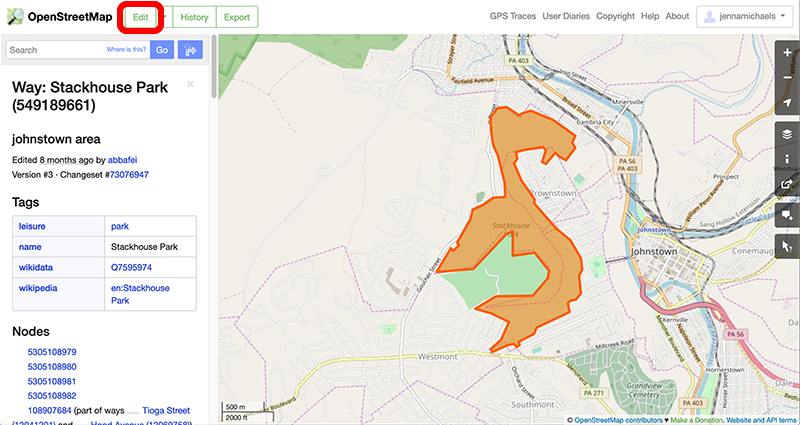Activate the Query features pointer icon

pos(787,246)
